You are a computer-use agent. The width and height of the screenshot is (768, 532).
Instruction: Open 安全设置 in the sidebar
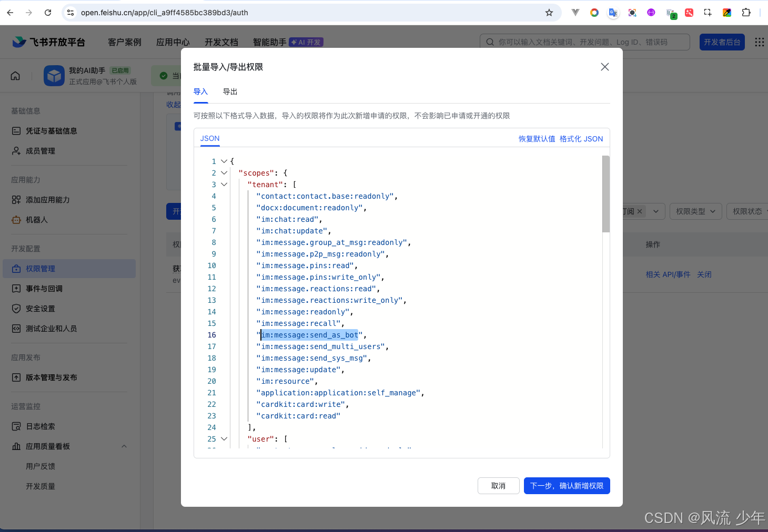tap(41, 309)
